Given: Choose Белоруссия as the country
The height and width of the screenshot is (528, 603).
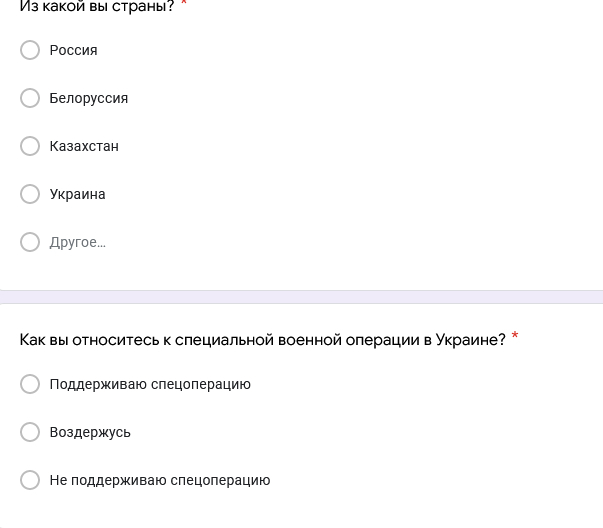Looking at the screenshot, I should pyautogui.click(x=30, y=98).
